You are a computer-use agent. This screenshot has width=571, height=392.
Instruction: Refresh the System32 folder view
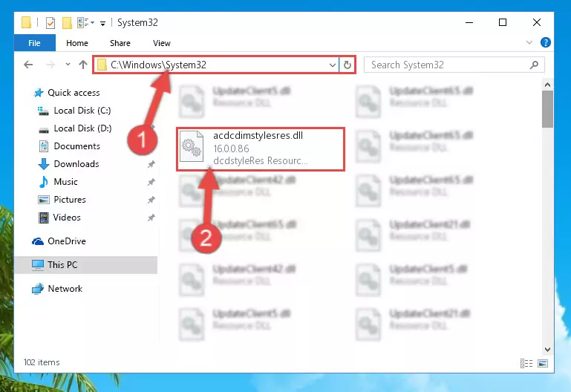347,65
